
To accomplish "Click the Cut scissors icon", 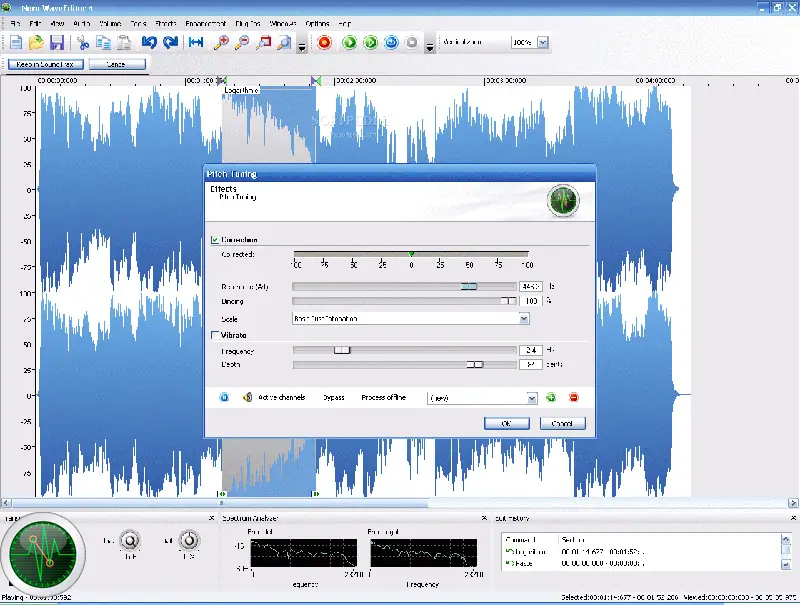I will 83,42.
